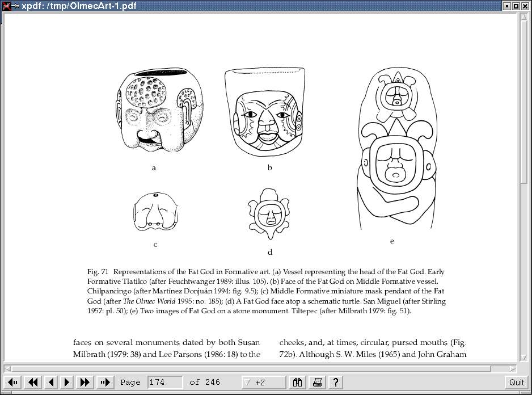Go to next page arrow
The height and width of the screenshot is (395, 532).
coord(67,383)
